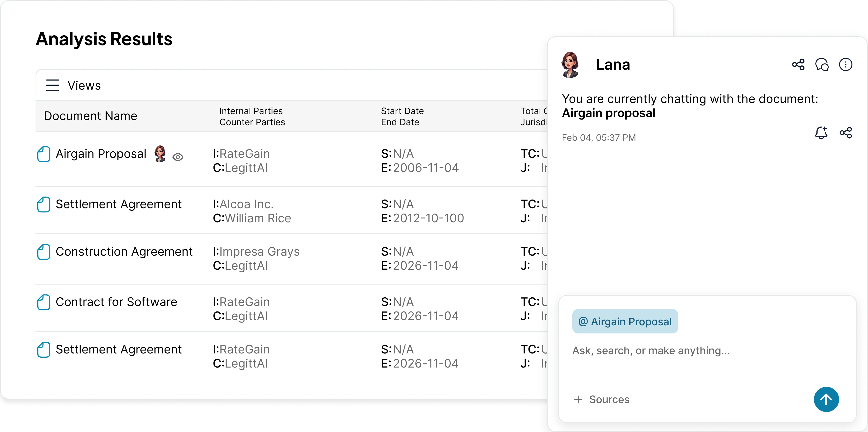Open the three-dot more options menu
Viewport: 868px width, 432px height.
pos(846,64)
